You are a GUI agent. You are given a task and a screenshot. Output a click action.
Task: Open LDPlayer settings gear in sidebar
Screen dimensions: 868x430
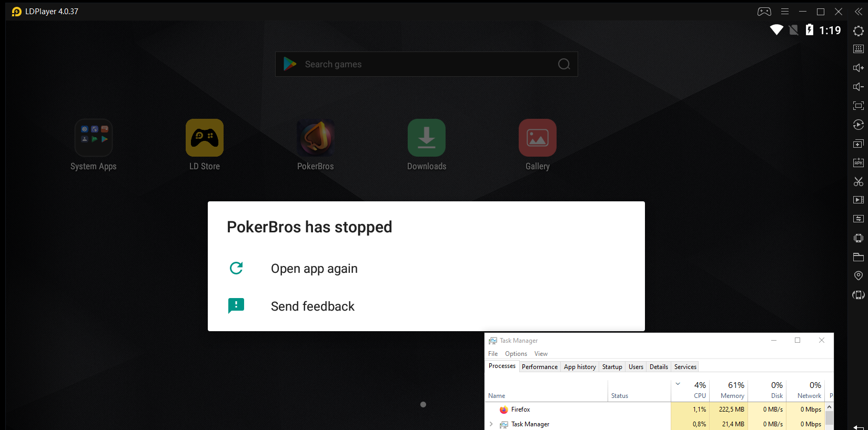click(858, 31)
